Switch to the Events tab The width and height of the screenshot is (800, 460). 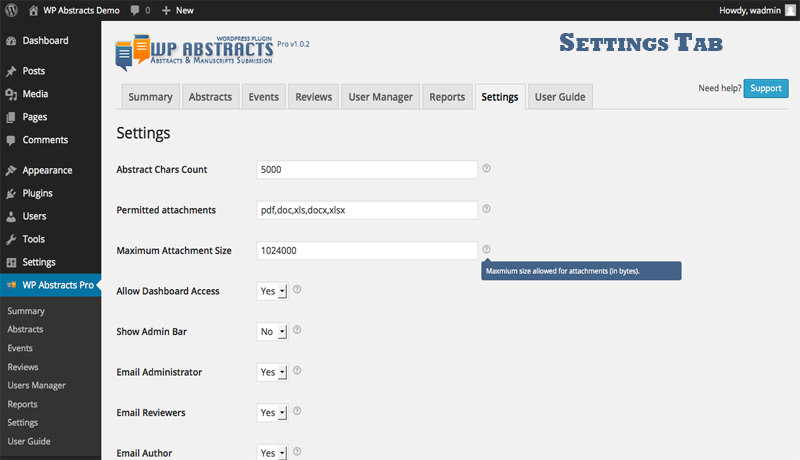[264, 97]
